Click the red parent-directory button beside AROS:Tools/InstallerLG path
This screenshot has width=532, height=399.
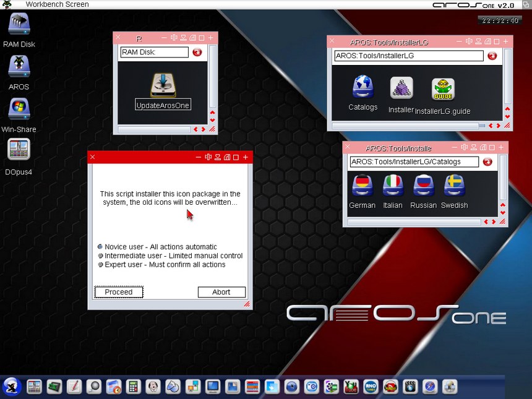tap(492, 56)
